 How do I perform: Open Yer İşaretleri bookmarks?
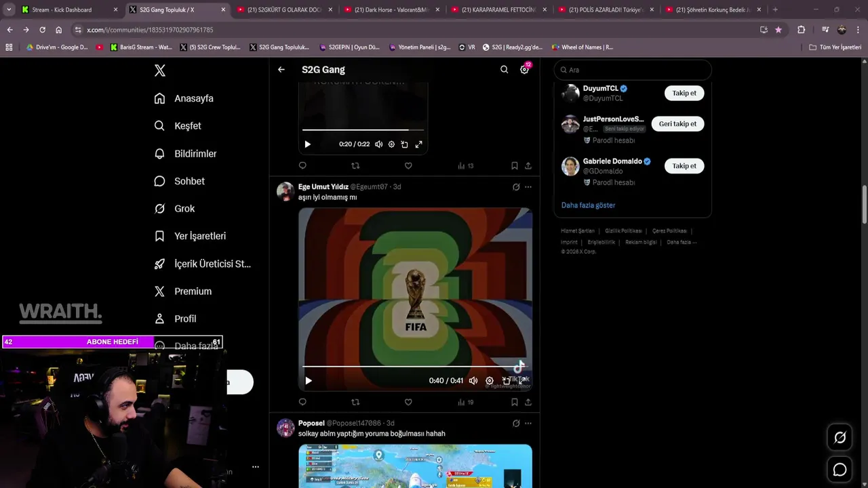click(x=190, y=236)
